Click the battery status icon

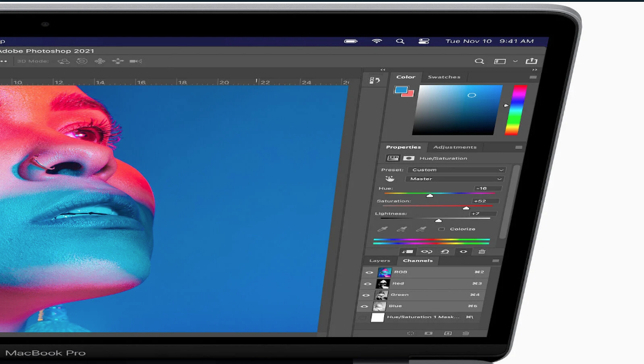351,41
